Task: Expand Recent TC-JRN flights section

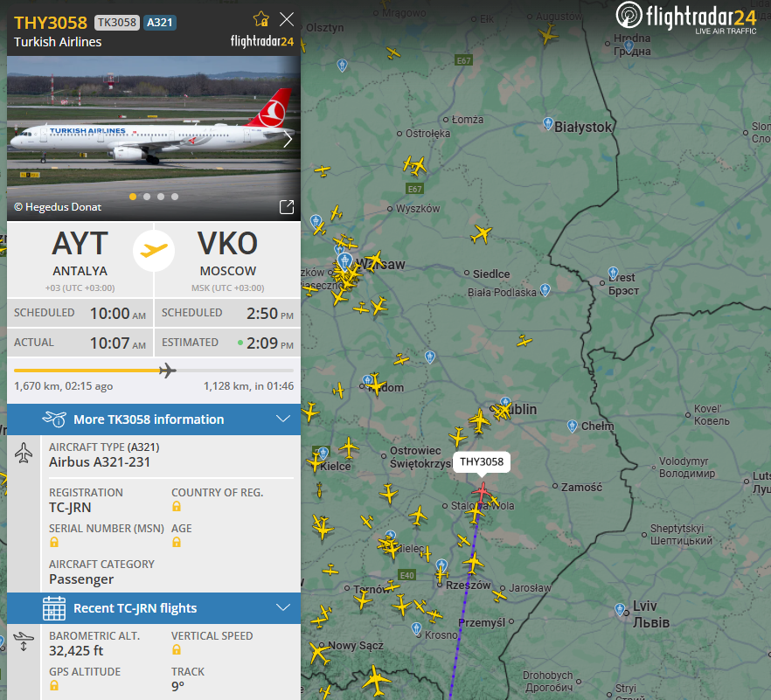Action: [x=154, y=608]
